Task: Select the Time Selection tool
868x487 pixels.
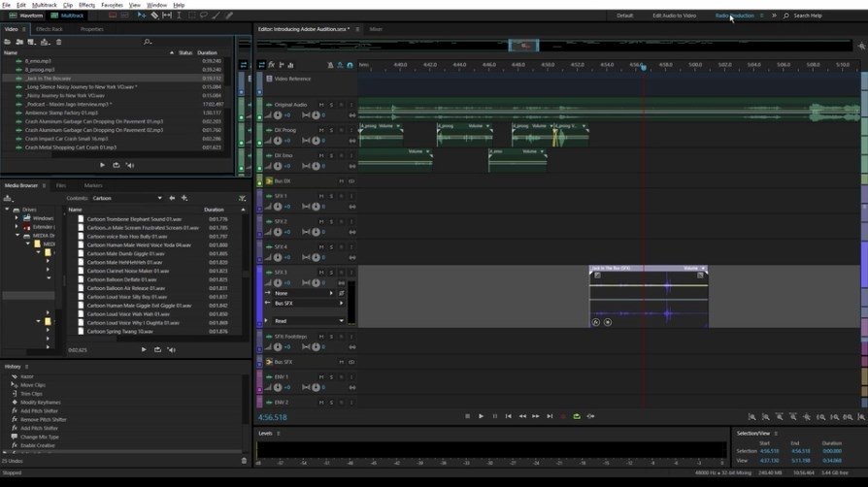Action: 180,16
